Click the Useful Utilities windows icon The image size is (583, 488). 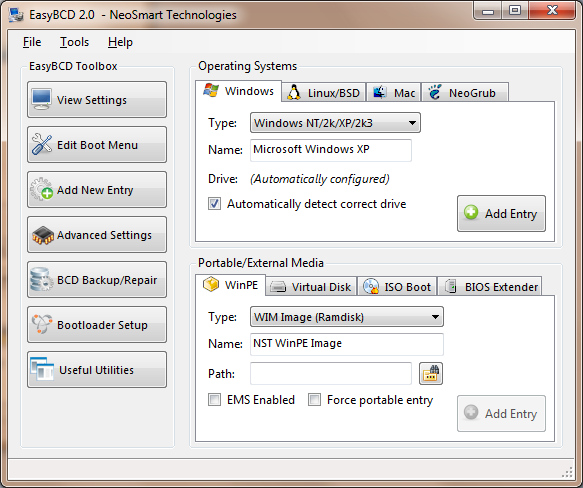pyautogui.click(x=42, y=369)
